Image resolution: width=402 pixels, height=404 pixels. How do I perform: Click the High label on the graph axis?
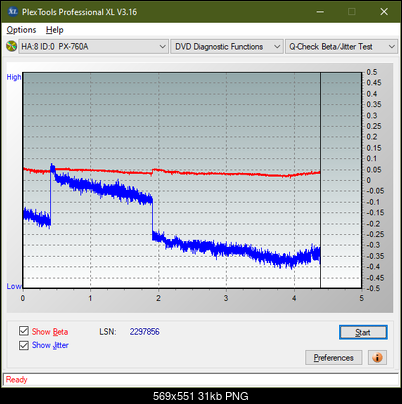point(14,77)
